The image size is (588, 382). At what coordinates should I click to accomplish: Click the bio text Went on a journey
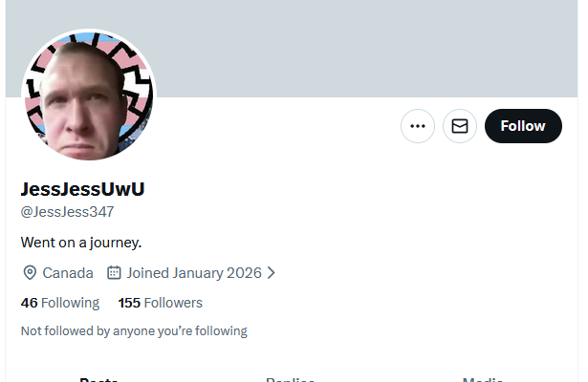tap(81, 243)
